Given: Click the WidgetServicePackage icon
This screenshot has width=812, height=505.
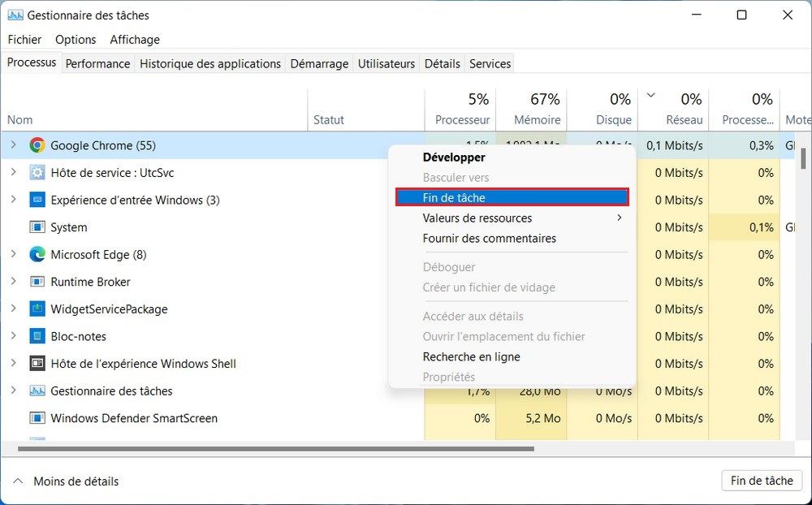Looking at the screenshot, I should pos(37,309).
